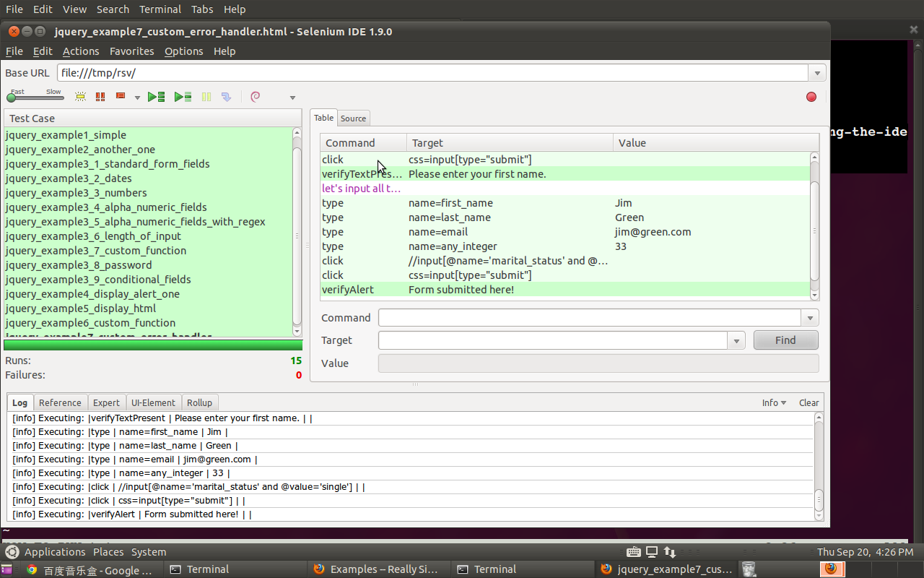Select jquery_example4_display_alert_one test case
This screenshot has height=578, width=924.
click(148, 294)
